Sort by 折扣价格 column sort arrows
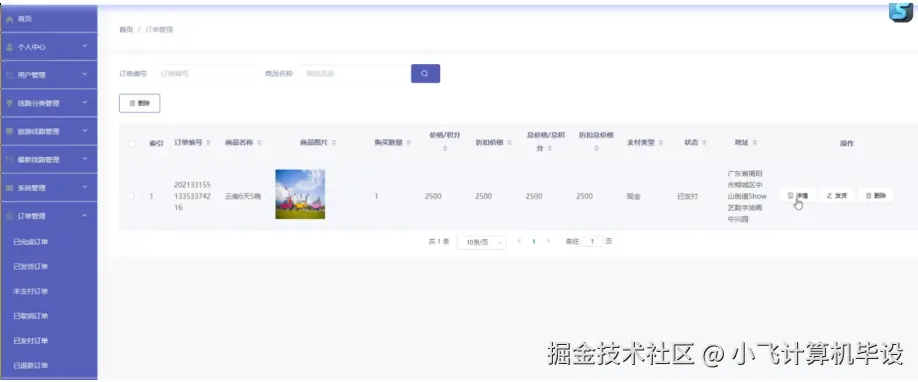Viewport: 918px width, 382px height. point(510,142)
